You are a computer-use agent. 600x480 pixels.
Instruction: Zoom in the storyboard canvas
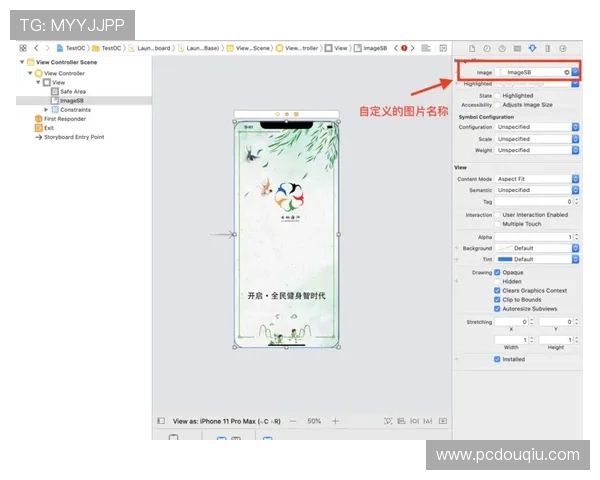[x=336, y=421]
